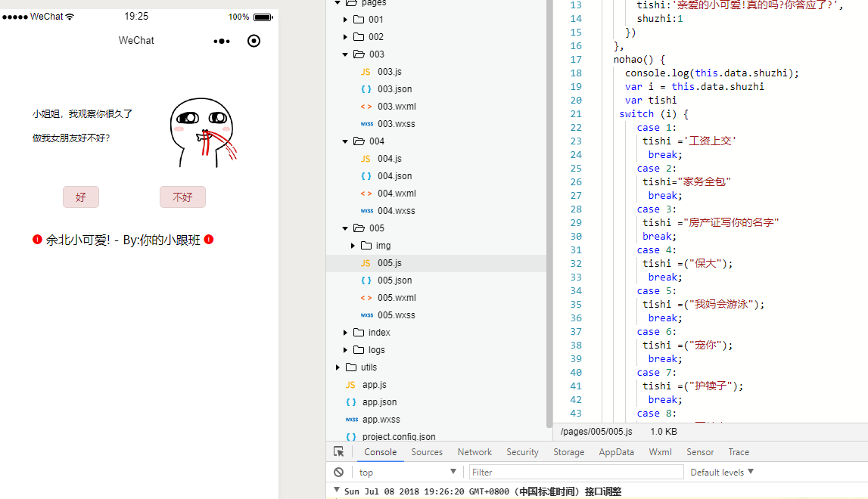
Task: Clear the console with the ban icon
Action: coord(339,472)
